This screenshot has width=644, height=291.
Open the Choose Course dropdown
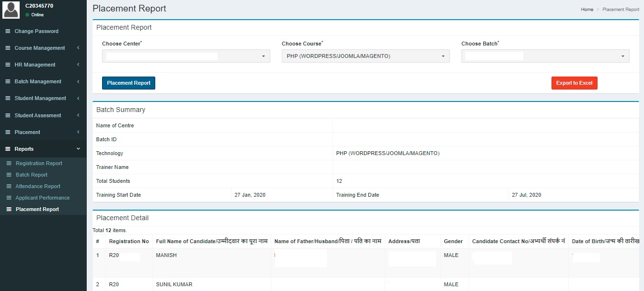click(x=366, y=56)
